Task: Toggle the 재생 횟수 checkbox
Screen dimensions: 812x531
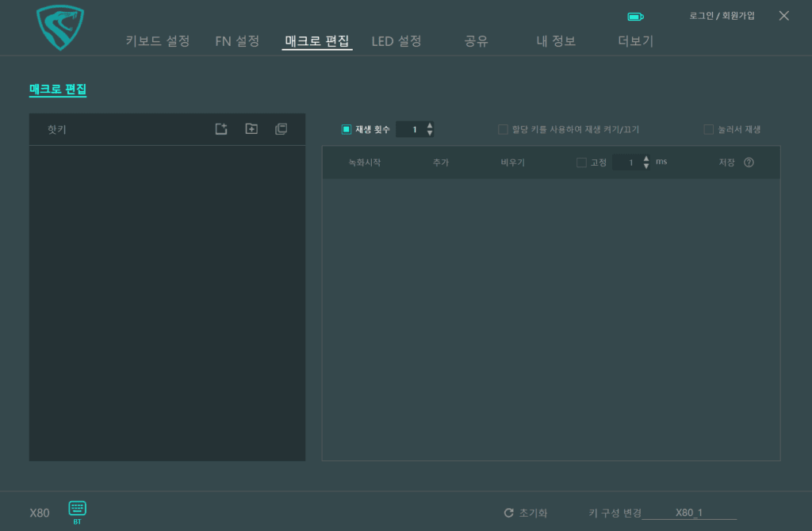Action: point(347,129)
